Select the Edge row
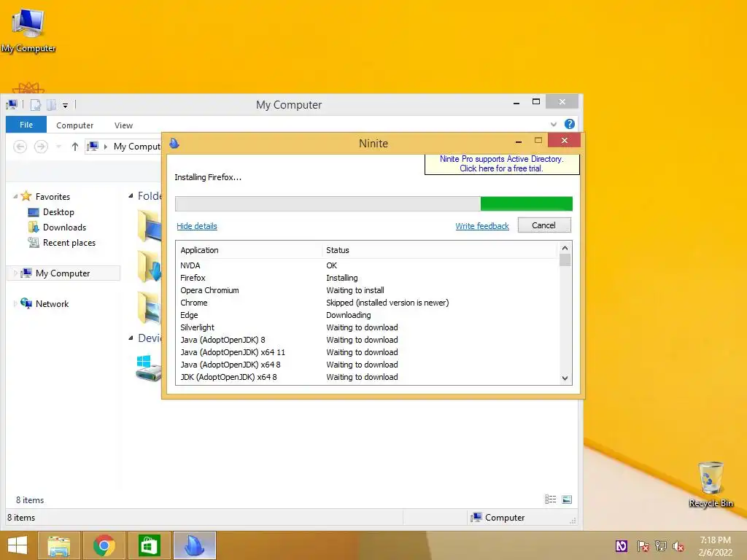 pos(367,315)
